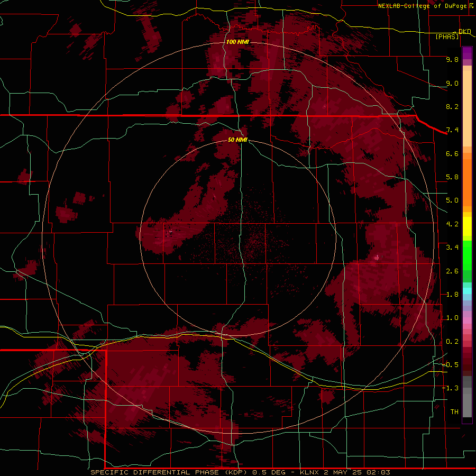This screenshot has width=476, height=476.
Task: Pick the orange segment of the color bar
Action: 467,182
